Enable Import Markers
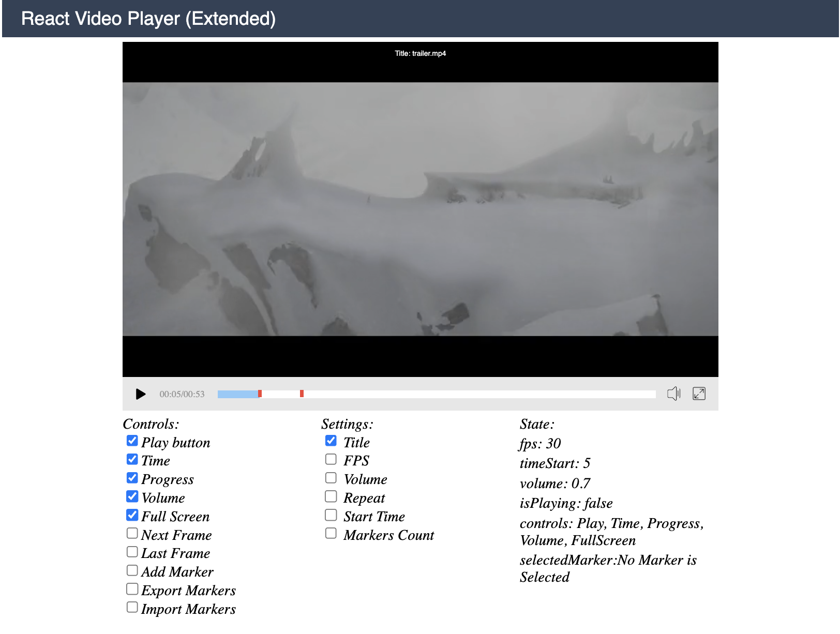The image size is (840, 634). click(132, 607)
